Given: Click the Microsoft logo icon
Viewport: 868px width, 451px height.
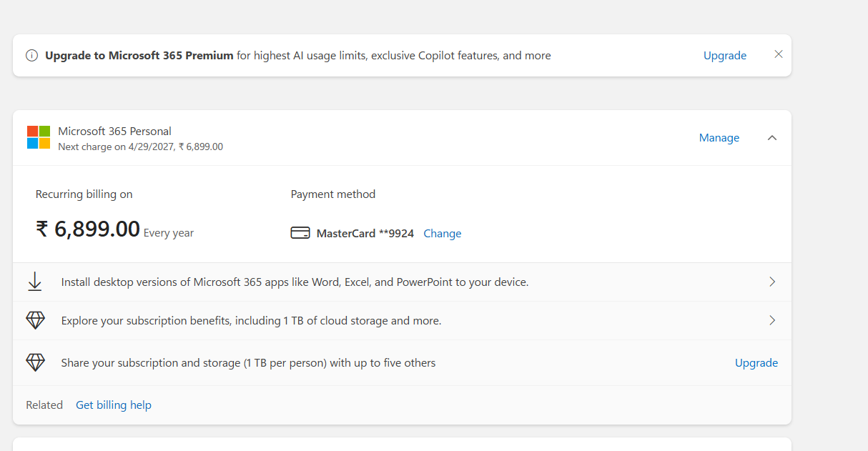Looking at the screenshot, I should pyautogui.click(x=39, y=137).
